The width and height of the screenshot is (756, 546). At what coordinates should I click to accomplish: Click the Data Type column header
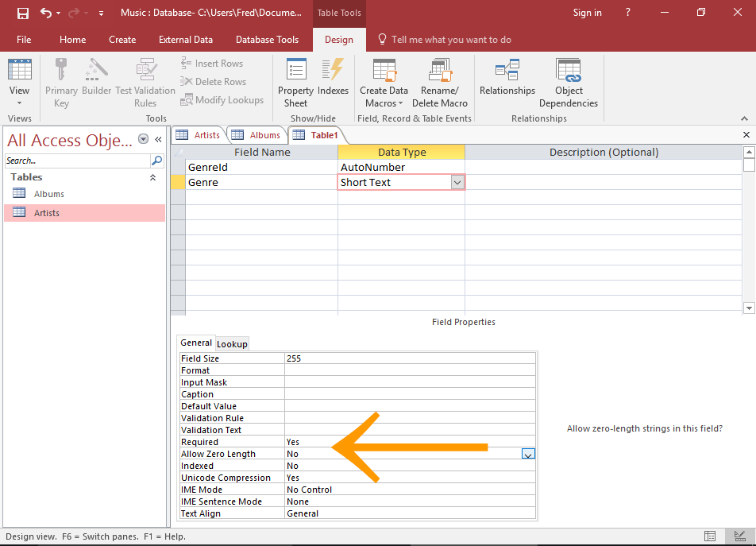pos(401,153)
